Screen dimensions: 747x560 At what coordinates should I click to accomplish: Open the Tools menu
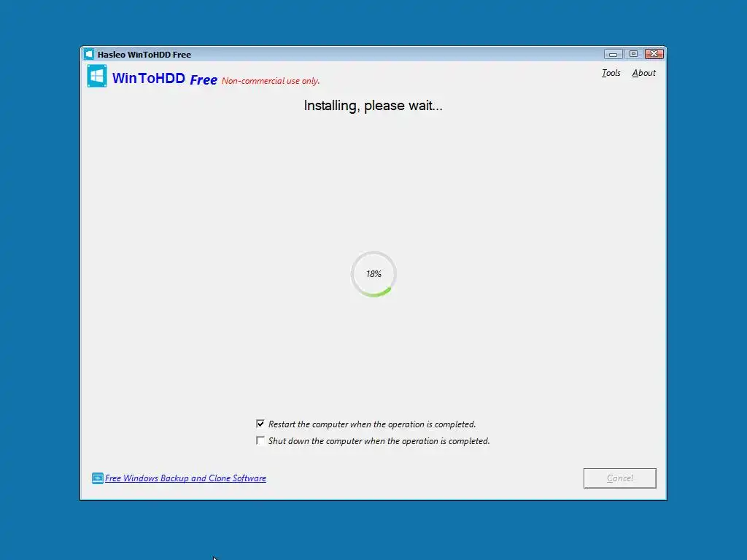point(611,73)
